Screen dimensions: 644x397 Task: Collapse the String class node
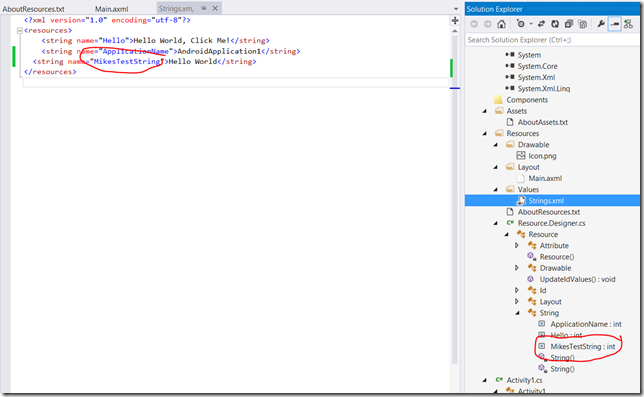click(518, 313)
